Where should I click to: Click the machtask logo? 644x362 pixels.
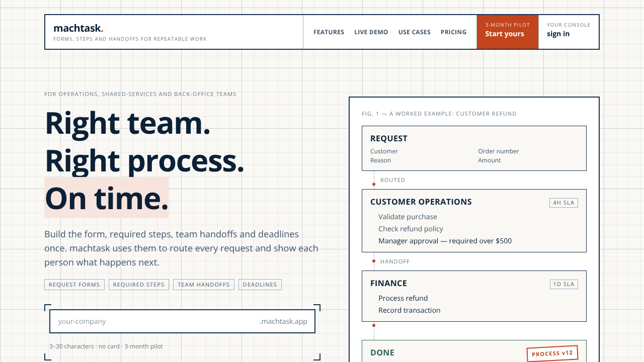click(78, 28)
